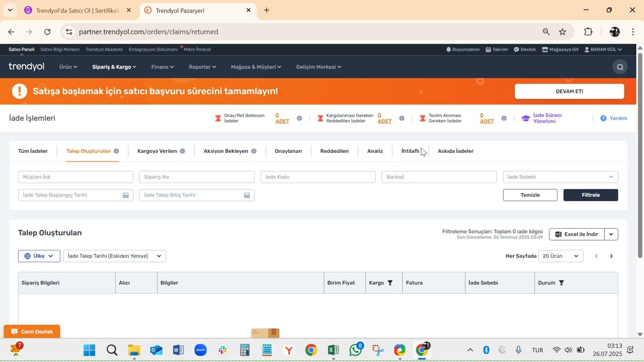Open BARAN GÜL account menu
Image resolution: width=644 pixels, height=362 pixels.
tap(603, 50)
